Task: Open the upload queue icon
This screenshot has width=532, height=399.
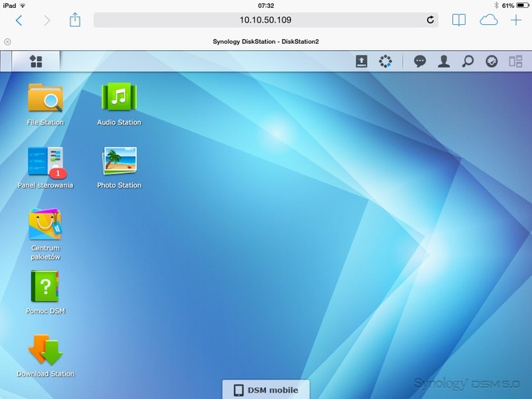Action: [361, 61]
